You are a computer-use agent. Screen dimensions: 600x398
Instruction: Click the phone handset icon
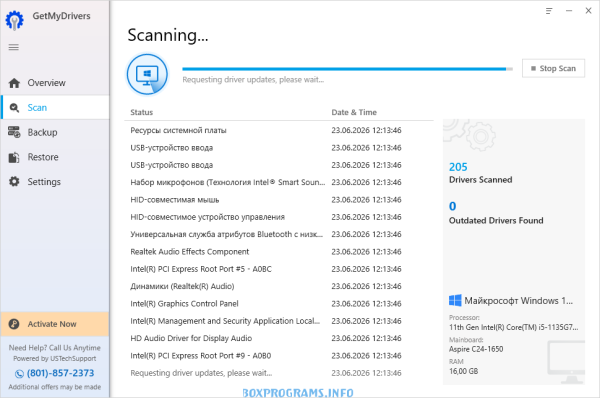pos(19,374)
